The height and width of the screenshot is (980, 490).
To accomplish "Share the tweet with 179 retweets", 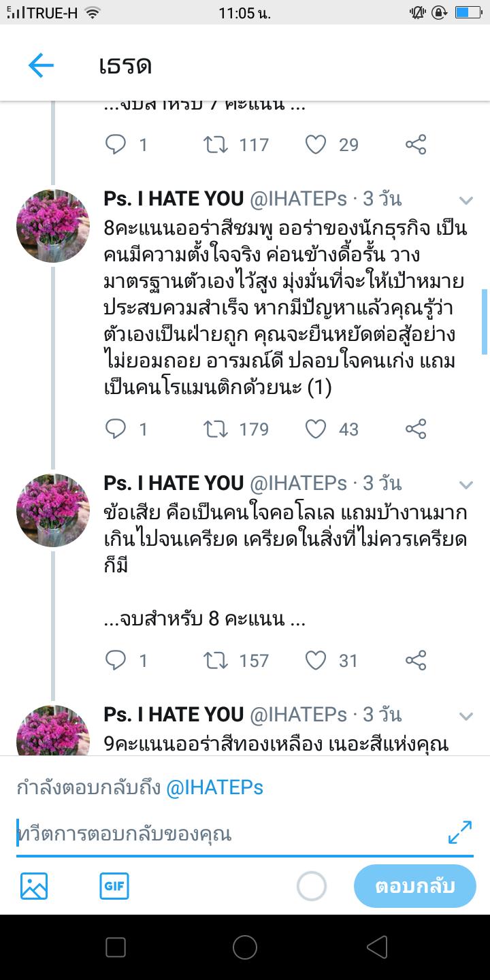I will pos(416,429).
